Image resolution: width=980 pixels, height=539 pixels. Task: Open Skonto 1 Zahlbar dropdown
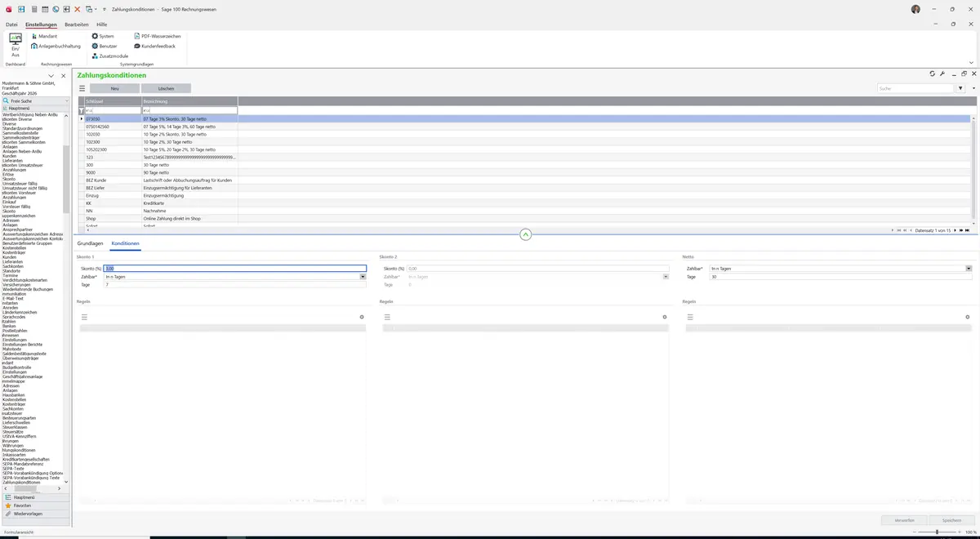[x=363, y=277]
